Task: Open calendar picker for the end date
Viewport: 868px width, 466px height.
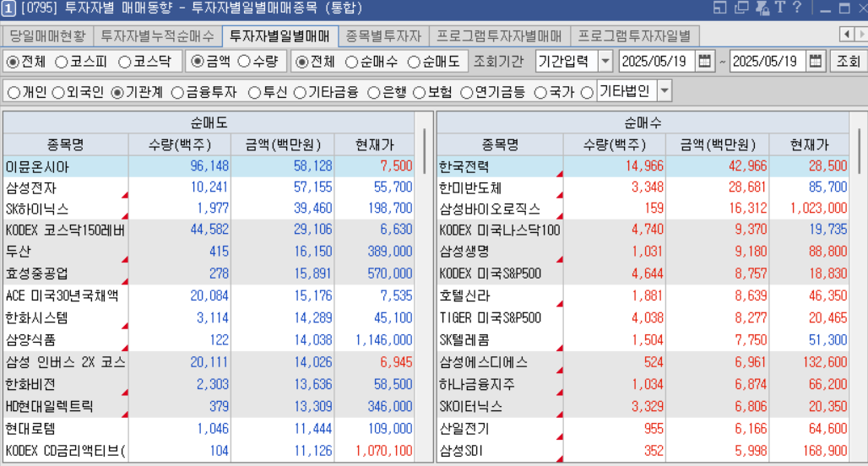Action: [816, 61]
